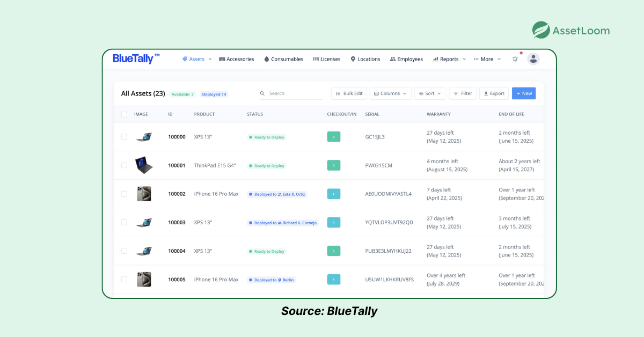This screenshot has height=337, width=644.
Task: Check the row for asset 100005
Action: (124, 279)
